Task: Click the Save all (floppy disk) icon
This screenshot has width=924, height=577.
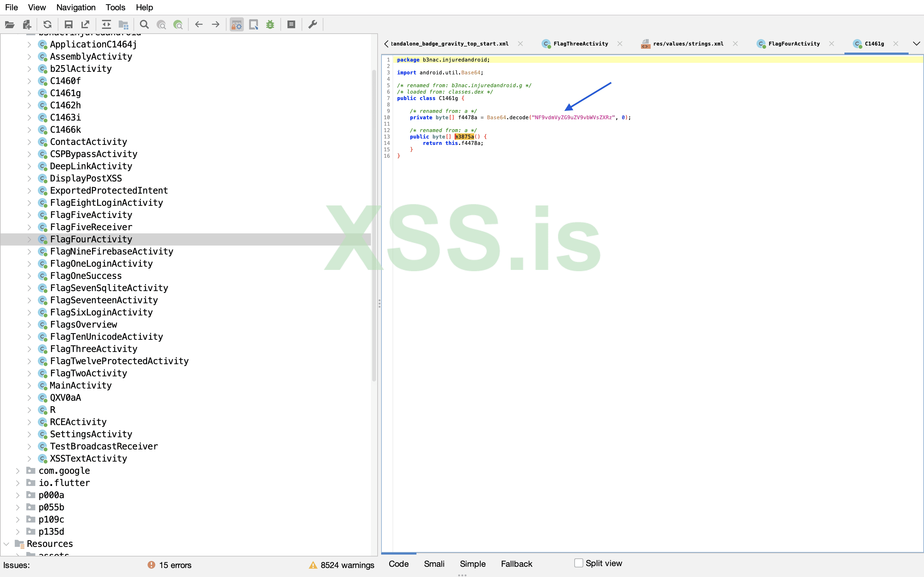Action: [68, 25]
